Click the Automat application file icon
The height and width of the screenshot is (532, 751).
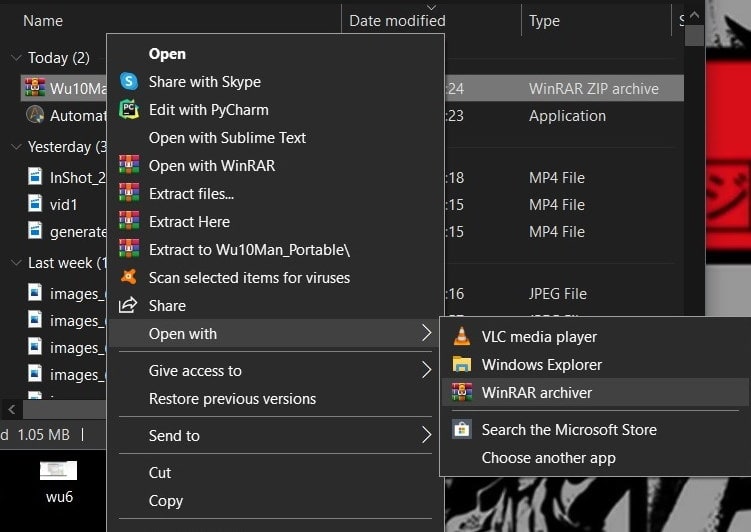click(35, 115)
